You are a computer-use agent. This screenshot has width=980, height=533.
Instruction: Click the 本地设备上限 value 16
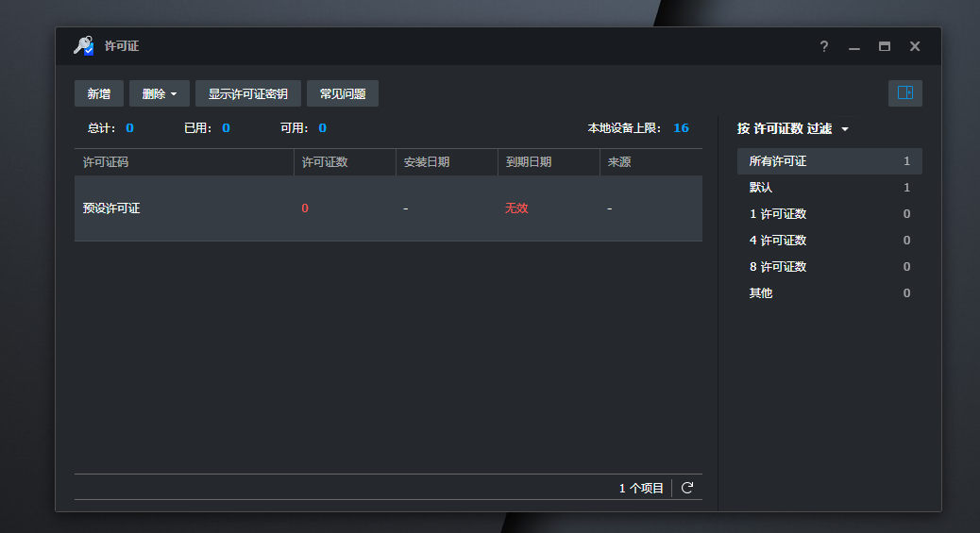point(682,128)
